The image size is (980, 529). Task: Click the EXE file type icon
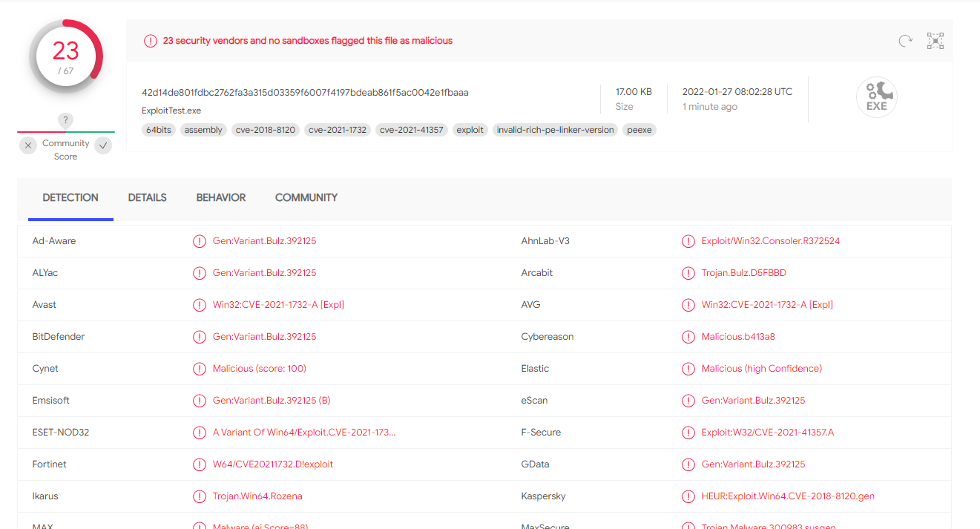[877, 96]
